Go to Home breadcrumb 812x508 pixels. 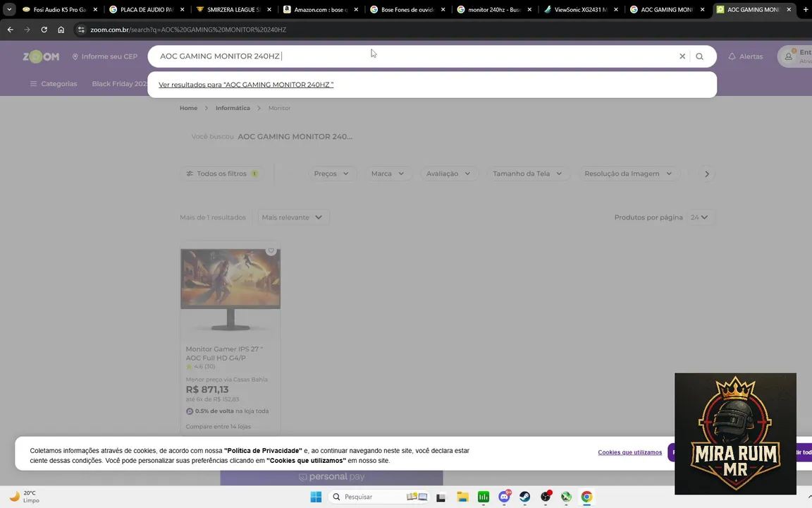tap(188, 108)
